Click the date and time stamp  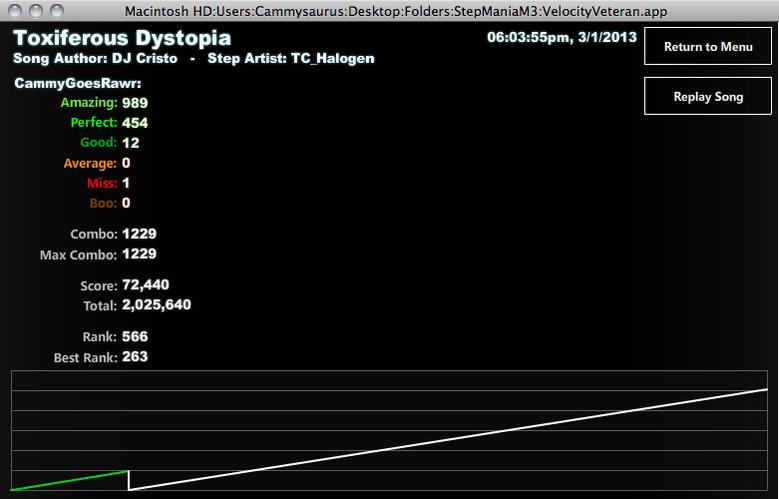[562, 37]
